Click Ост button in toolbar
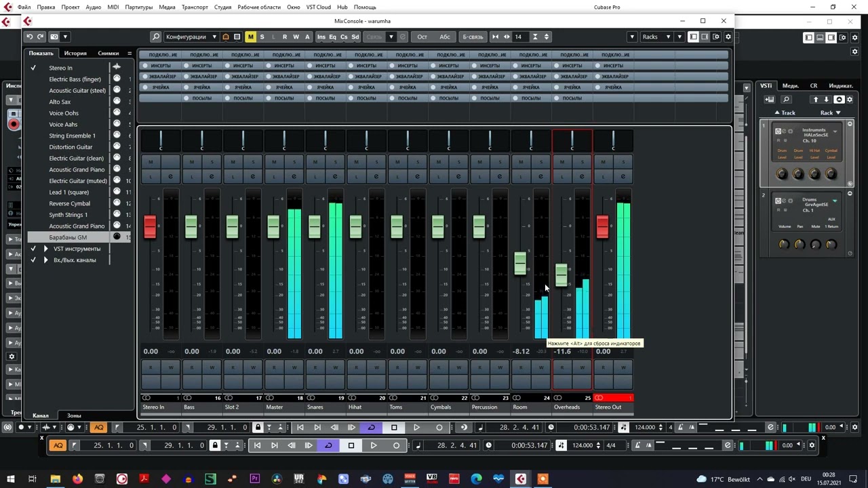The image size is (868, 488). pyautogui.click(x=422, y=37)
